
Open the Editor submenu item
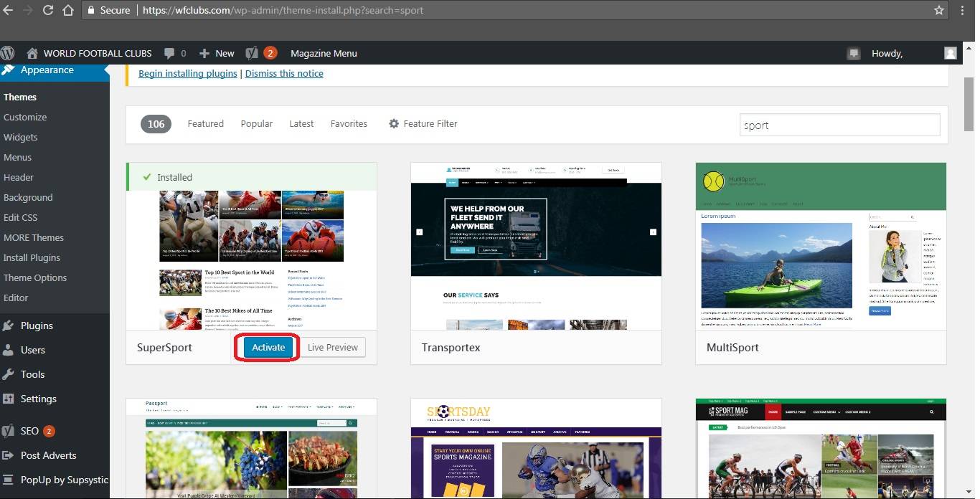pos(16,298)
